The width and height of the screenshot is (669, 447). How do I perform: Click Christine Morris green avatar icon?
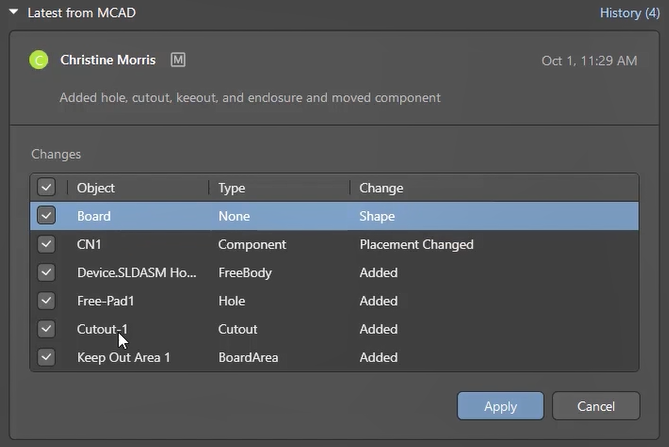pyautogui.click(x=39, y=61)
